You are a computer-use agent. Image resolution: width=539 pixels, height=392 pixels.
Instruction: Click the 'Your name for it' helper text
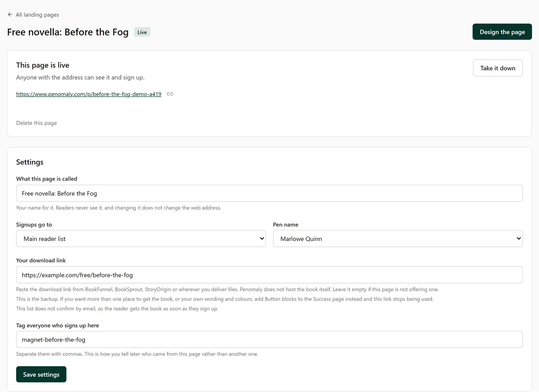point(119,208)
